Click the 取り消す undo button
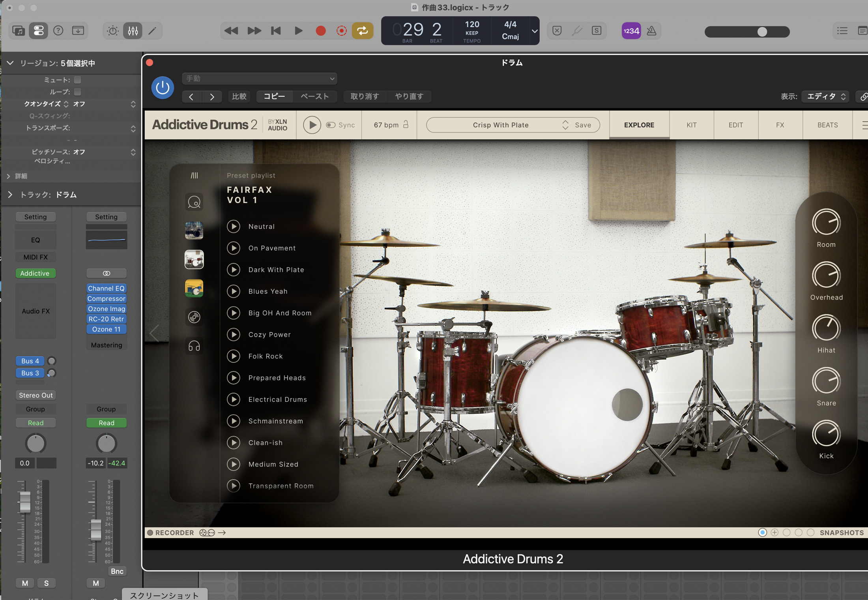Screen dimensions: 868x600 point(365,96)
